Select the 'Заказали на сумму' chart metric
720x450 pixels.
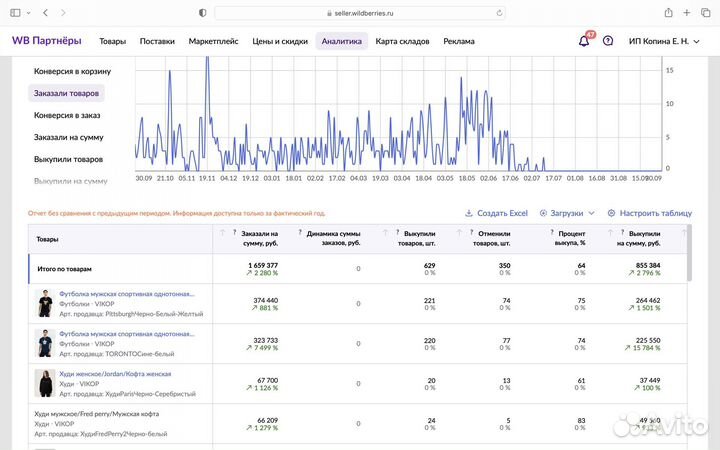coord(68,137)
